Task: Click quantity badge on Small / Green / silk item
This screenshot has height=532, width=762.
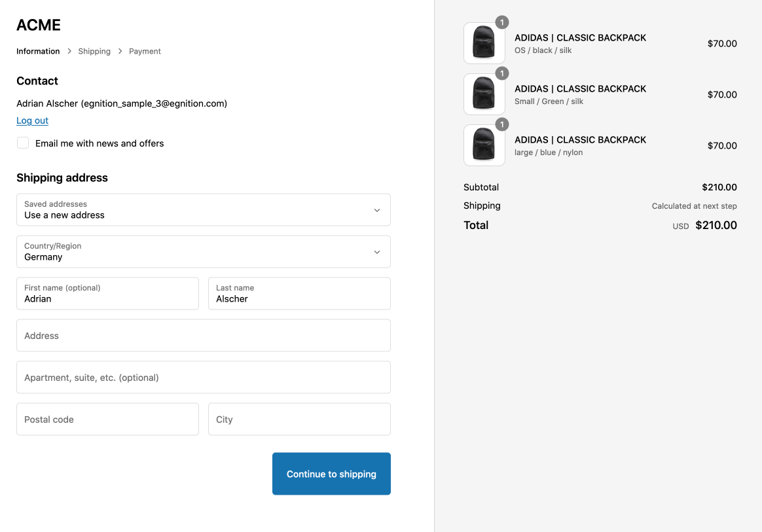Action: click(502, 73)
